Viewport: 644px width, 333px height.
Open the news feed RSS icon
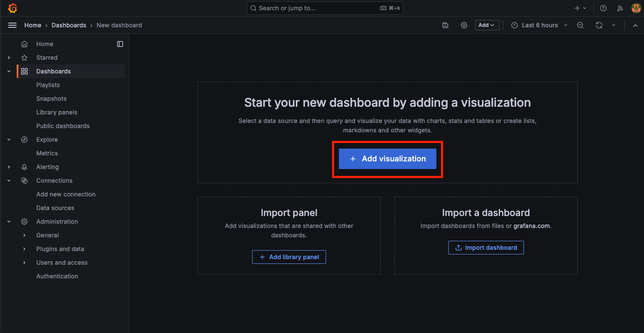coord(620,8)
